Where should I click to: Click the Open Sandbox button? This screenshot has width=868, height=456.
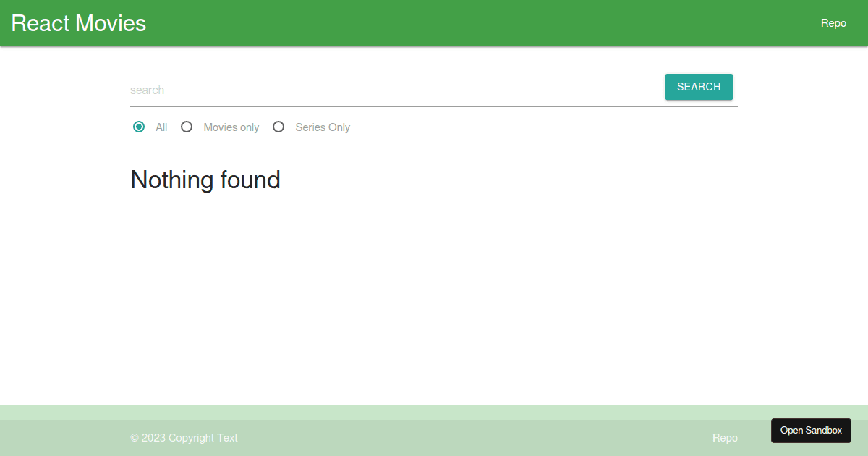811,431
